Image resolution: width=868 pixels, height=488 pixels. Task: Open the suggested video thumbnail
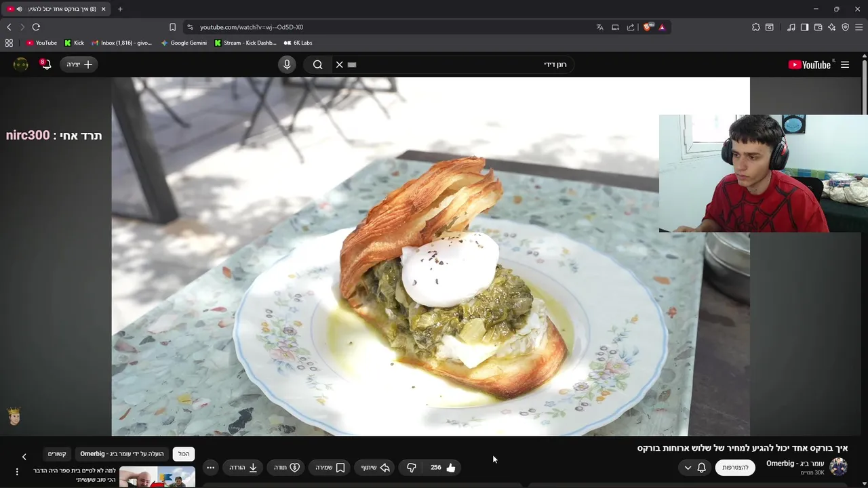[x=157, y=477]
